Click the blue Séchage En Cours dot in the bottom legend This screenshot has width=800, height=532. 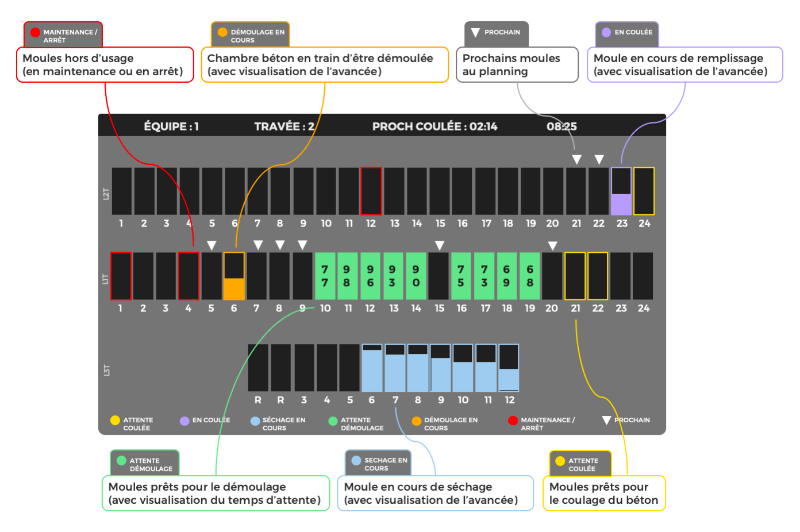(255, 421)
